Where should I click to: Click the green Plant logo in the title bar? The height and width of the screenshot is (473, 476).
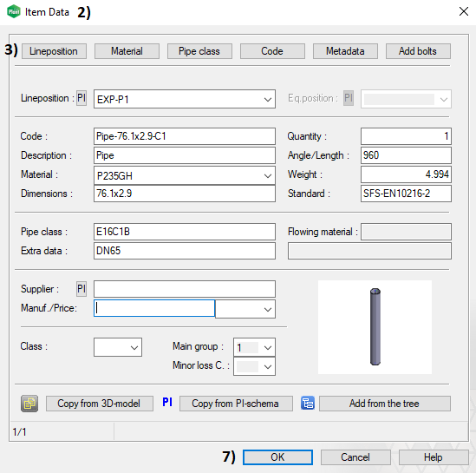click(x=14, y=12)
